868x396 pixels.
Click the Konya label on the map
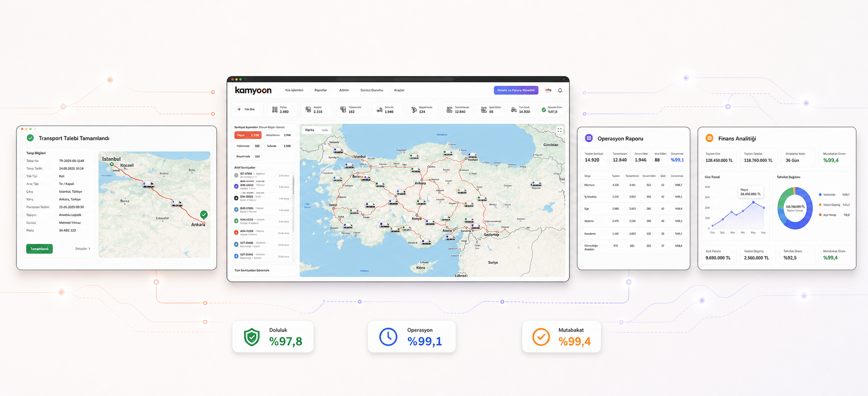coord(416,218)
